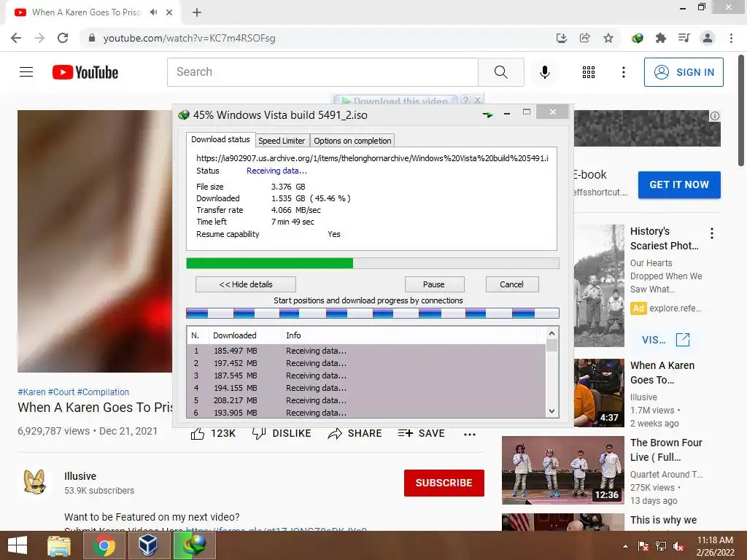Image resolution: width=747 pixels, height=560 pixels.
Task: Open the YouTube hamburger guide menu
Action: pos(26,72)
